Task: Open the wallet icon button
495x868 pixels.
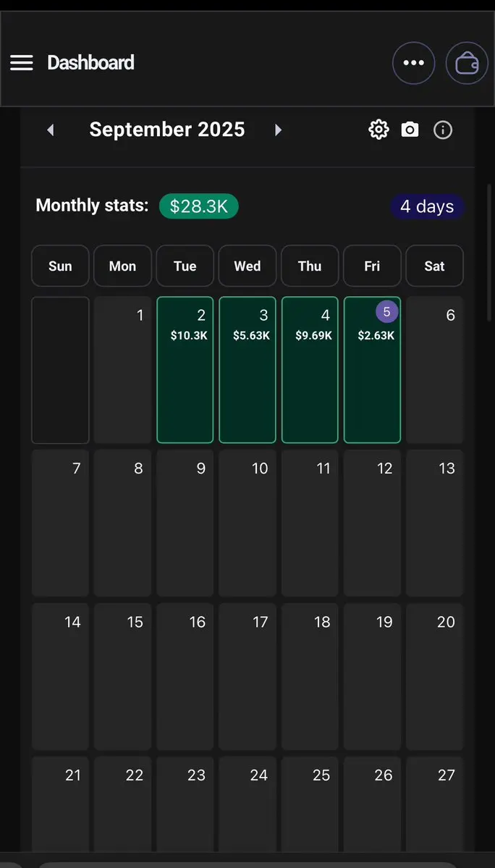Action: pos(467,63)
